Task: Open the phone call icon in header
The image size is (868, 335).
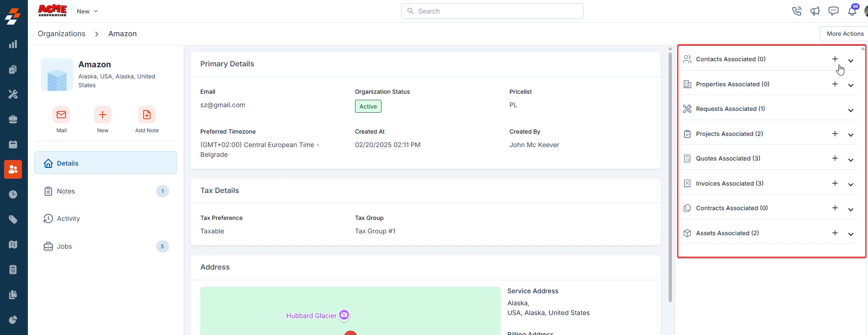Action: [797, 11]
